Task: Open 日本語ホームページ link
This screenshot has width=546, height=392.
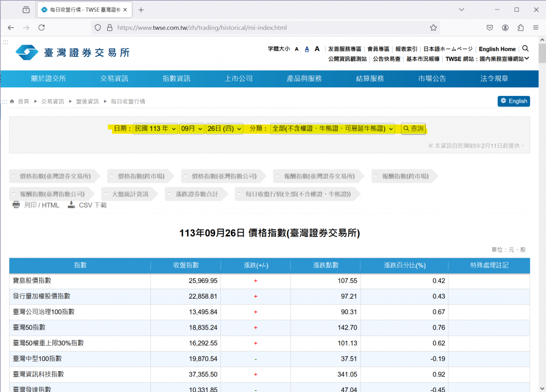Action: [x=448, y=49]
